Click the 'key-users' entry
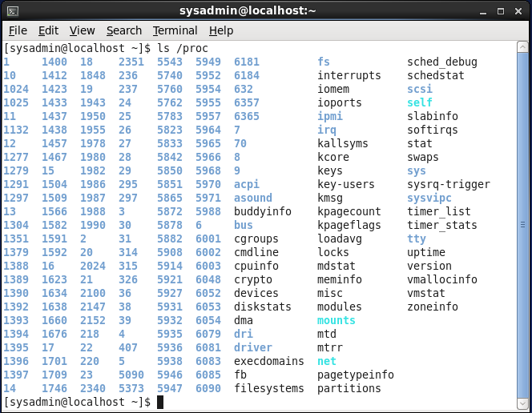 pyautogui.click(x=346, y=185)
